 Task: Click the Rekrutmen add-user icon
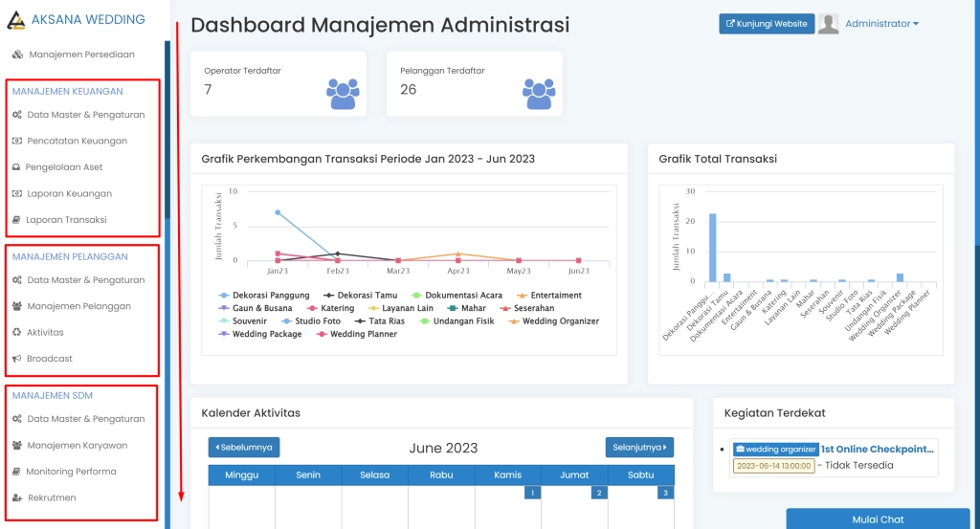pos(17,497)
